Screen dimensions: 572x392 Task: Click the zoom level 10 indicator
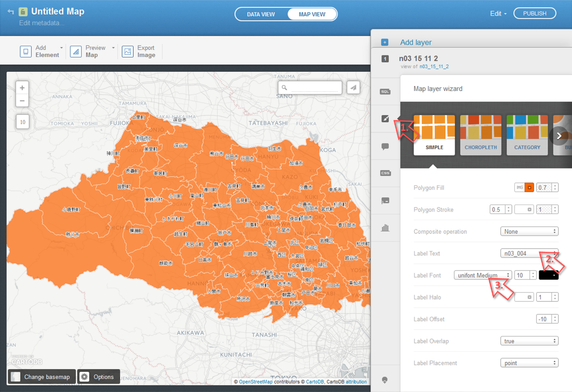22,122
